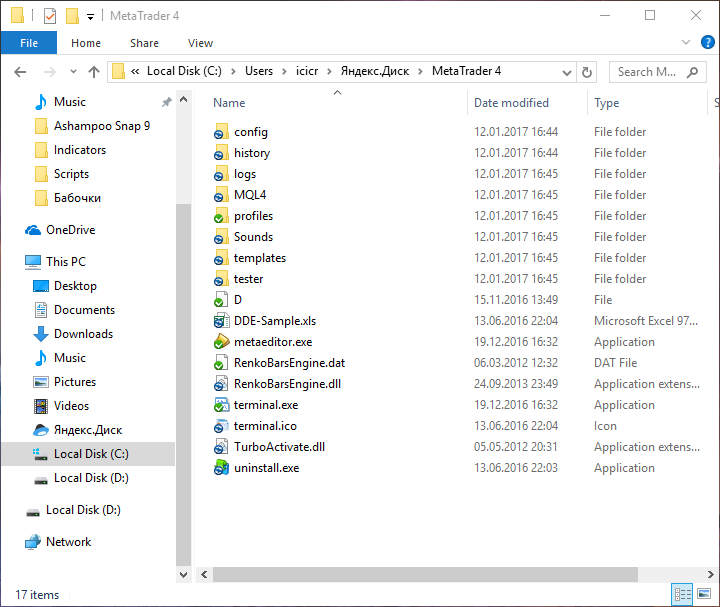The width and height of the screenshot is (720, 607).
Task: Select This PC in the navigation pane
Action: (x=66, y=262)
